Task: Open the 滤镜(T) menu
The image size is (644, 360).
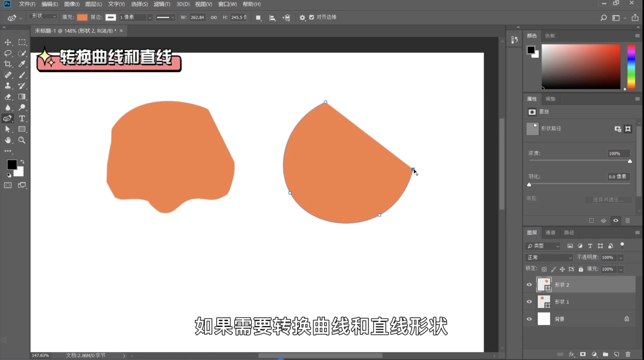Action: point(162,4)
